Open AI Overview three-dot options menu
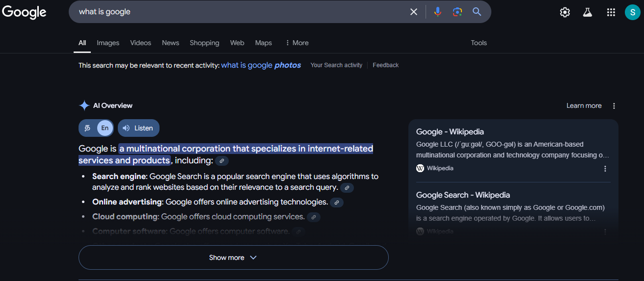The image size is (644, 281). click(x=614, y=106)
